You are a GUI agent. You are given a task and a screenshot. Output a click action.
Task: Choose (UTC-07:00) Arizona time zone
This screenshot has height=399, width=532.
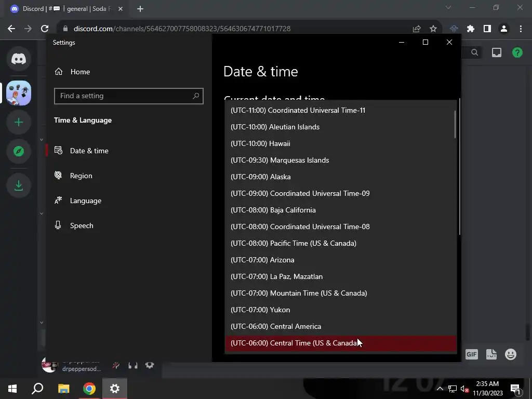(x=341, y=260)
